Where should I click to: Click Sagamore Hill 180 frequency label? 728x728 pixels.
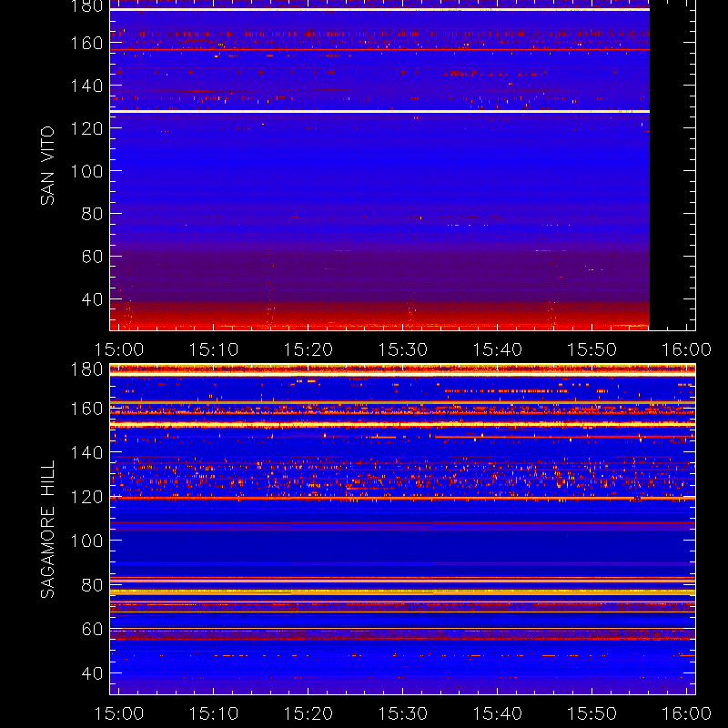point(86,369)
